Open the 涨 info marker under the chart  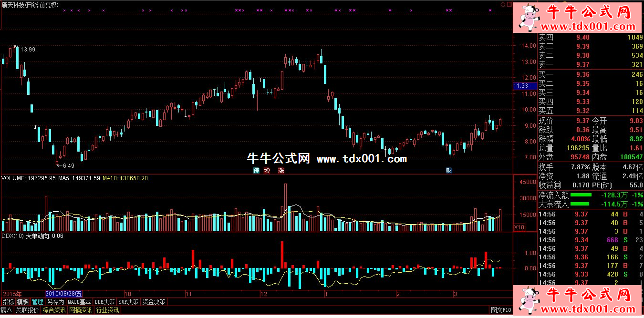[x=281, y=170]
